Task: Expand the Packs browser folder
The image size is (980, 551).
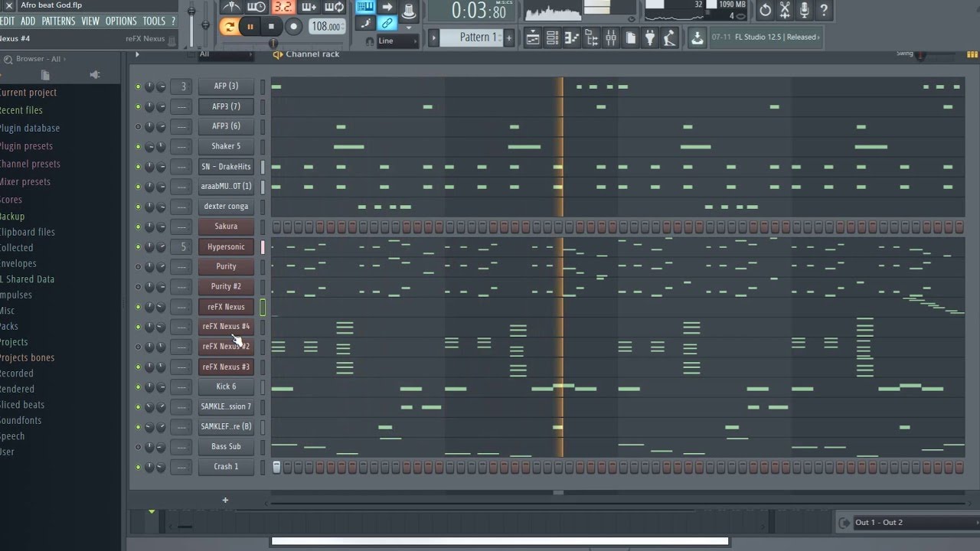Action: [x=9, y=327]
